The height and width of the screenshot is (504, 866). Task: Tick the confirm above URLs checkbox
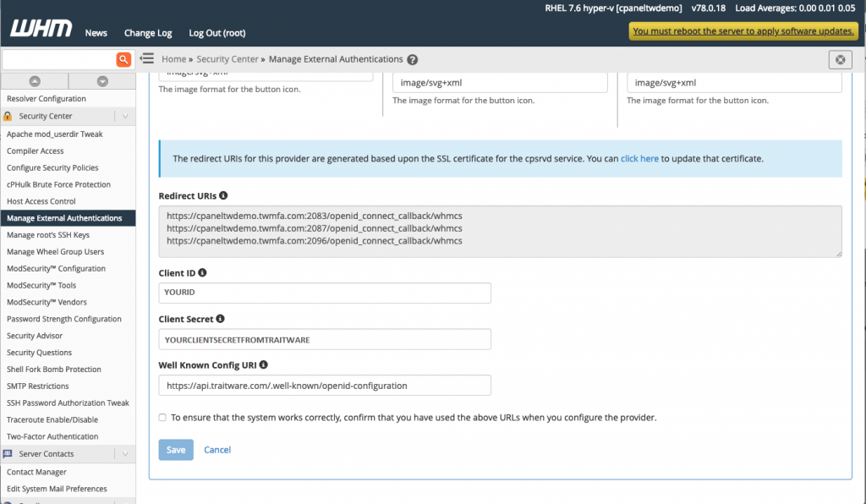click(x=162, y=418)
